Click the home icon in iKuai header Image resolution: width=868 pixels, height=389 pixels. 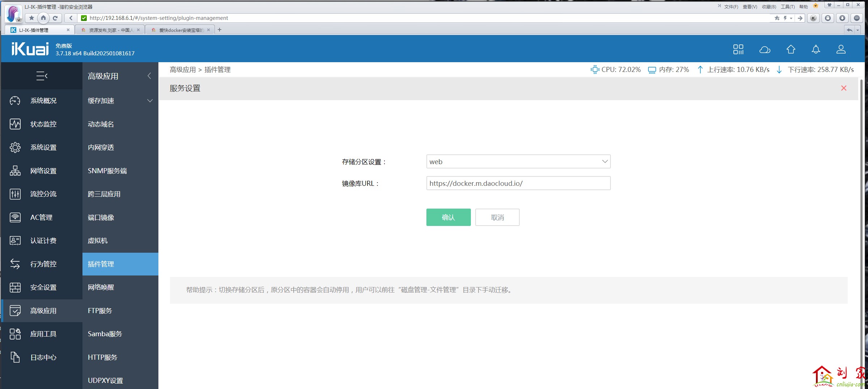[x=791, y=50]
